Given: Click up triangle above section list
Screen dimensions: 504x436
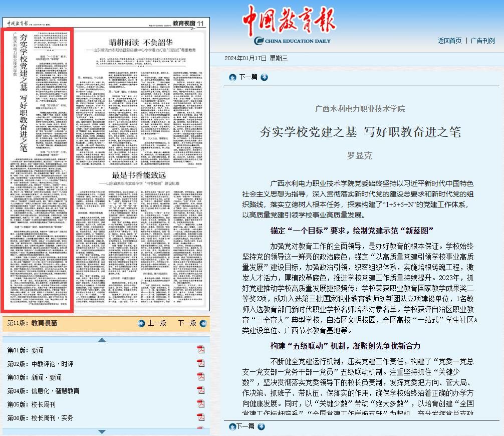Looking at the screenshot, I should coord(102,340).
